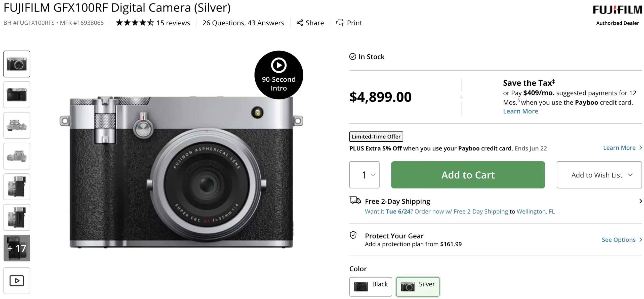Click Learn More under Save the Tax

520,111
